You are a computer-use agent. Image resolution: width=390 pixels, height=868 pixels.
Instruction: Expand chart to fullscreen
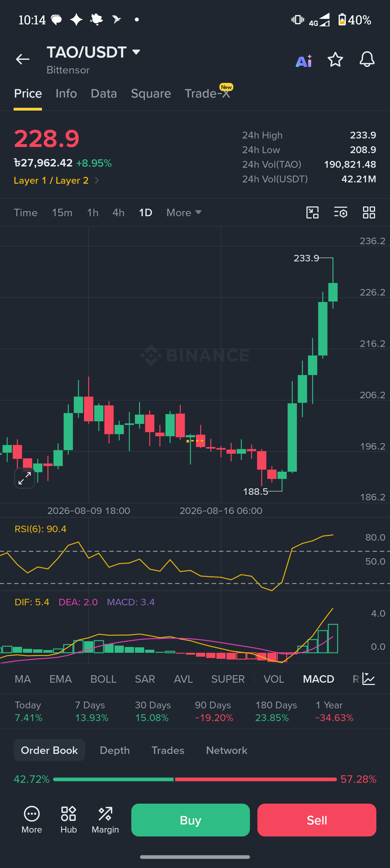(x=25, y=478)
